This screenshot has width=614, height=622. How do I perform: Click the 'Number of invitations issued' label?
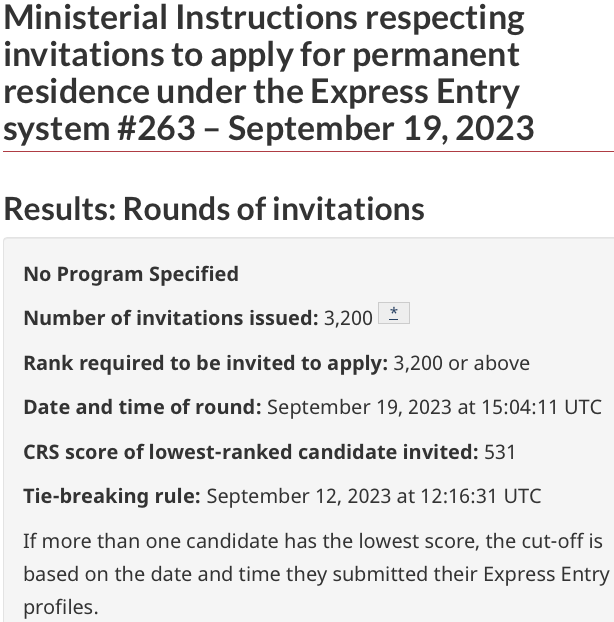170,318
